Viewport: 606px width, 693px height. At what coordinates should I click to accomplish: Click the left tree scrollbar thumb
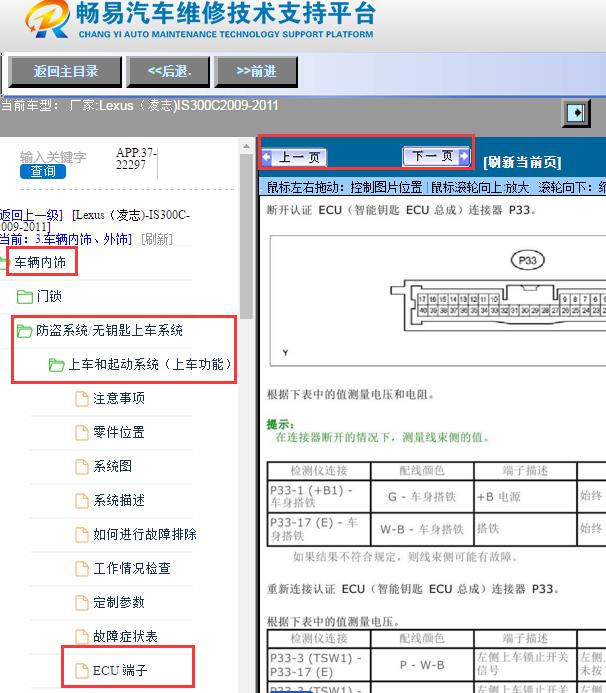coord(247,236)
